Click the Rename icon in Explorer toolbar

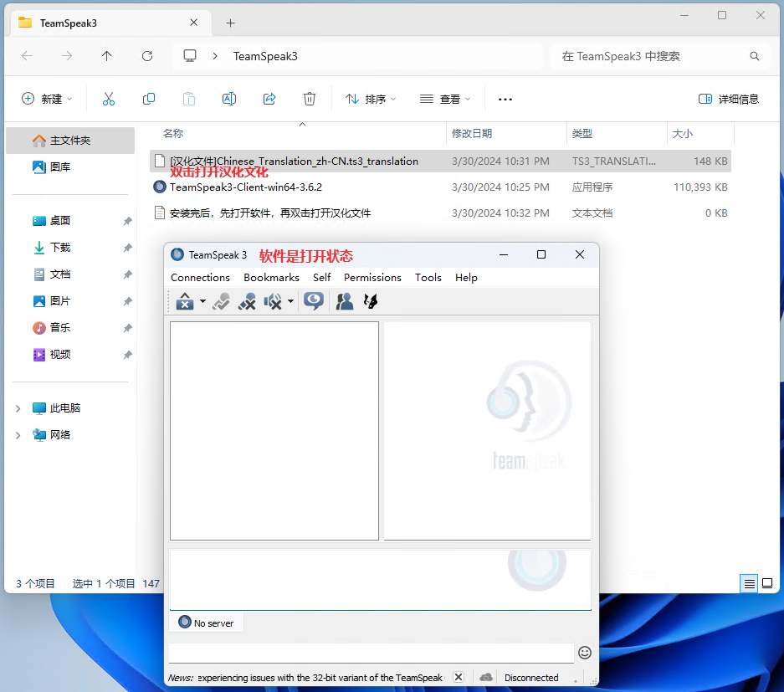click(229, 99)
